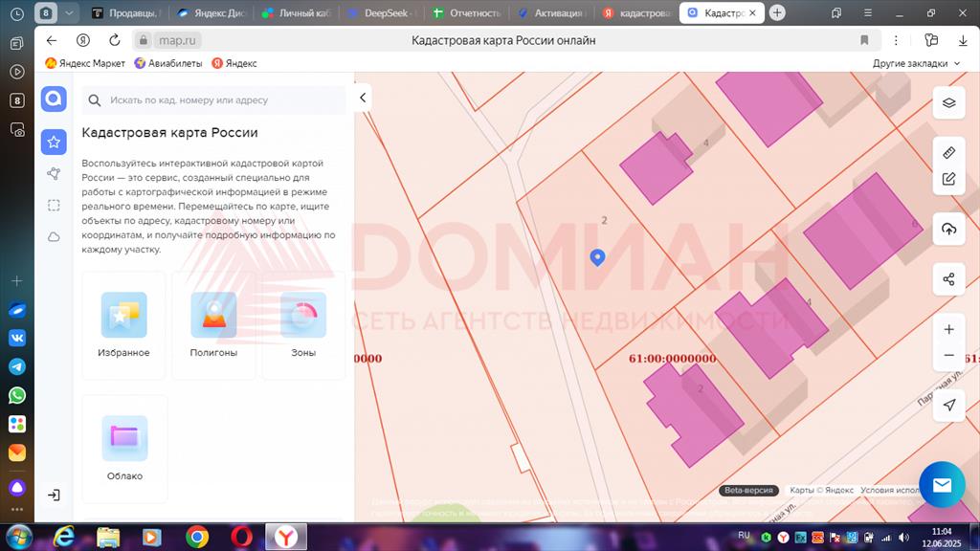Select the dashed area selection tool

[54, 205]
